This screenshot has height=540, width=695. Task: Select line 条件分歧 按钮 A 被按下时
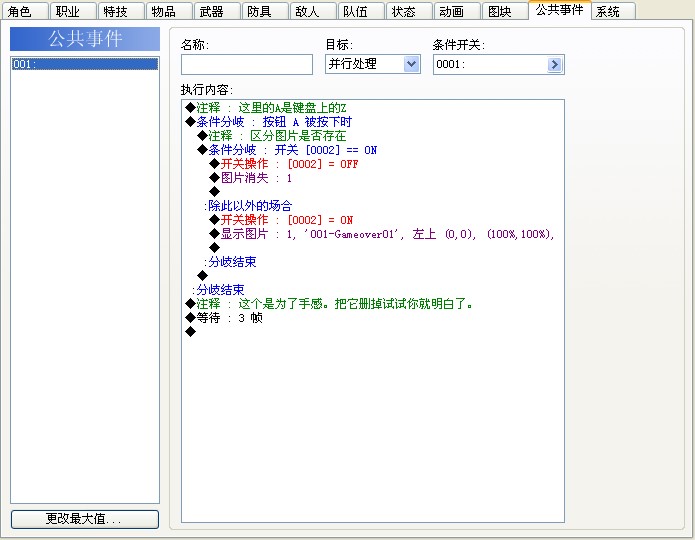point(269,122)
